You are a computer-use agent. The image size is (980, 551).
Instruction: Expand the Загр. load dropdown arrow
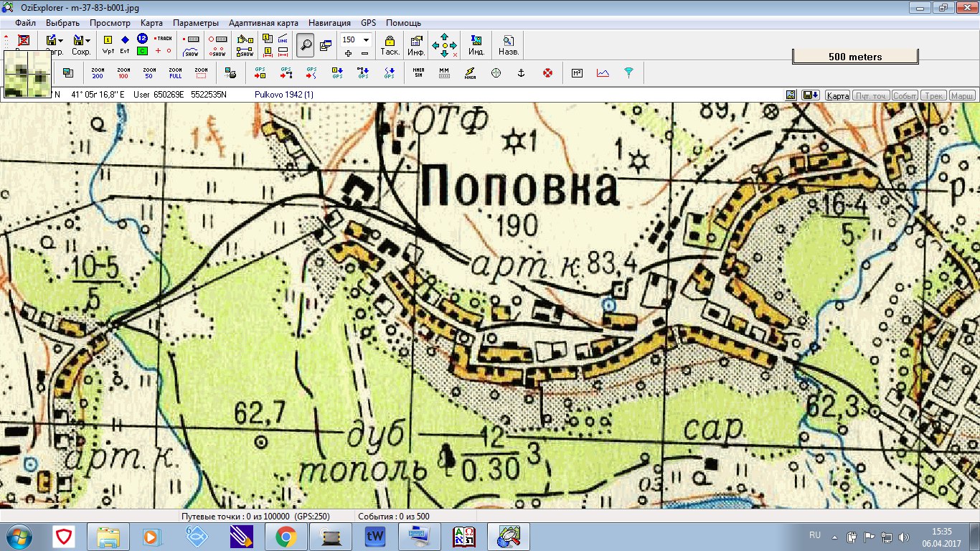61,40
